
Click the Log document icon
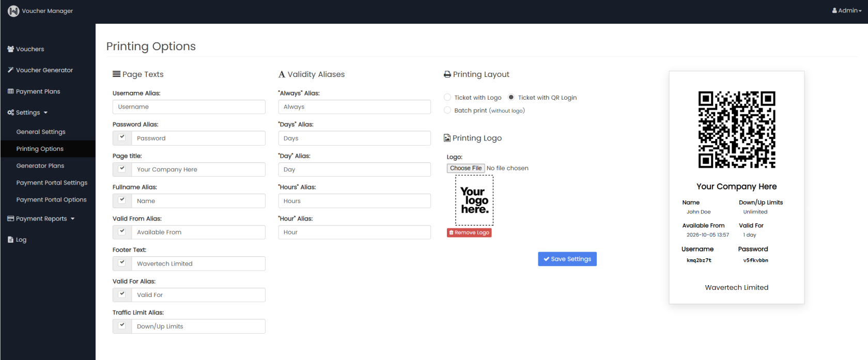10,240
